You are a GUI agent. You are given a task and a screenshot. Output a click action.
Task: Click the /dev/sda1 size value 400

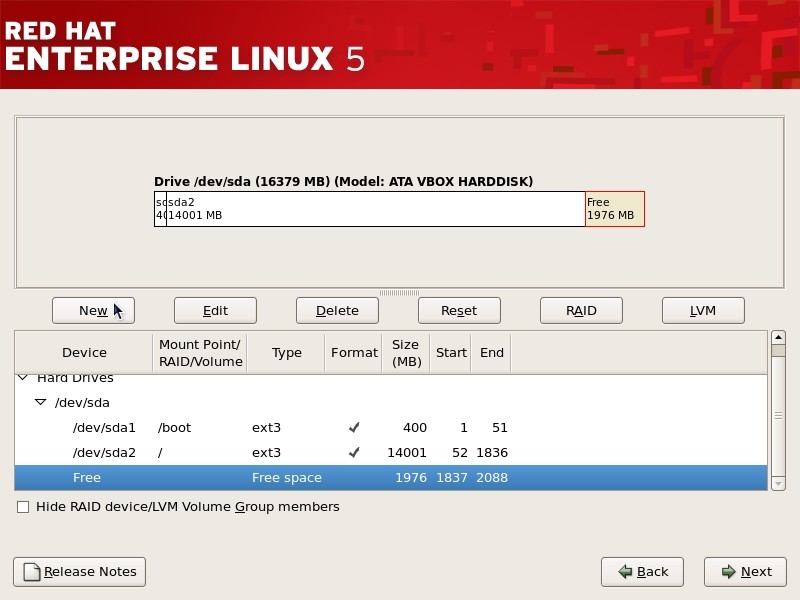415,428
